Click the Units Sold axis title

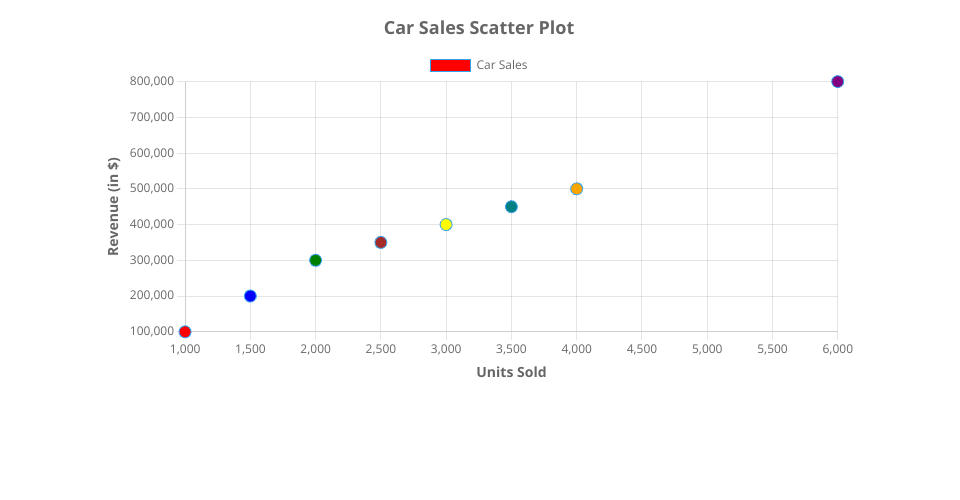pyautogui.click(x=511, y=372)
